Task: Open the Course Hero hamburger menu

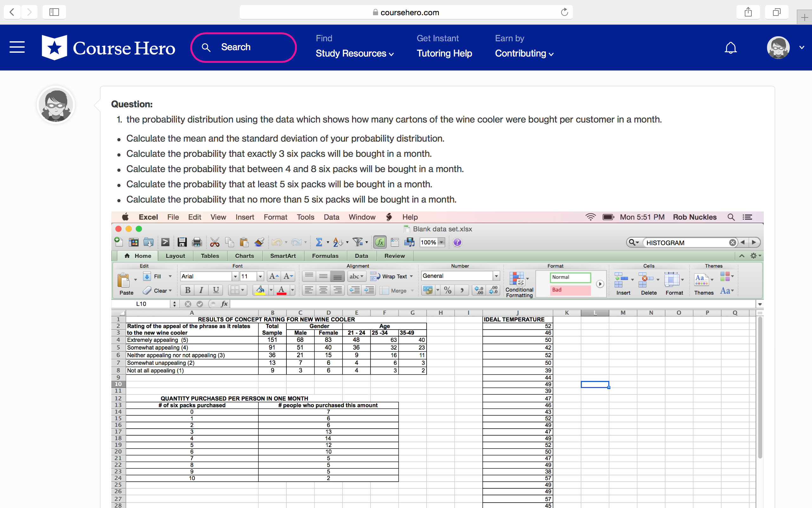Action: [17, 47]
